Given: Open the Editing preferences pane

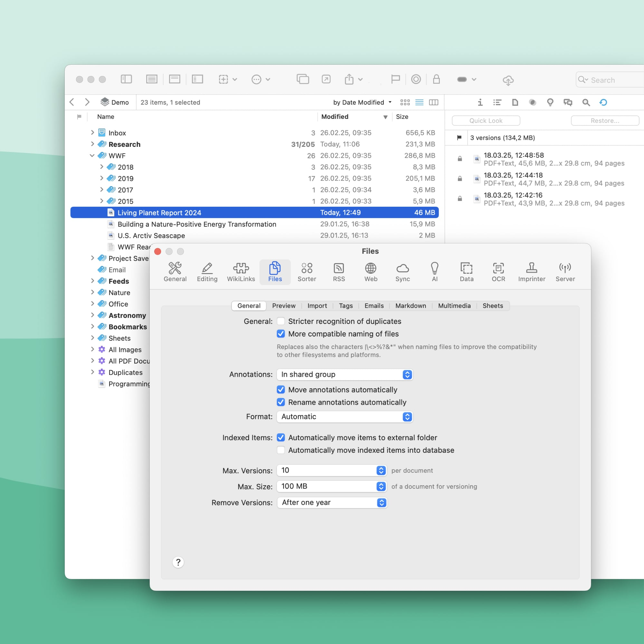Looking at the screenshot, I should (x=207, y=272).
